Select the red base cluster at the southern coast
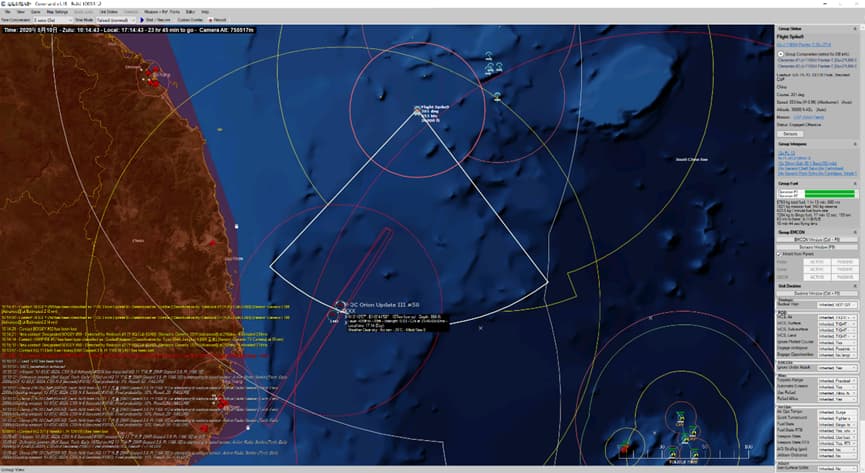Screen dimensions: 865x473 (222, 403)
